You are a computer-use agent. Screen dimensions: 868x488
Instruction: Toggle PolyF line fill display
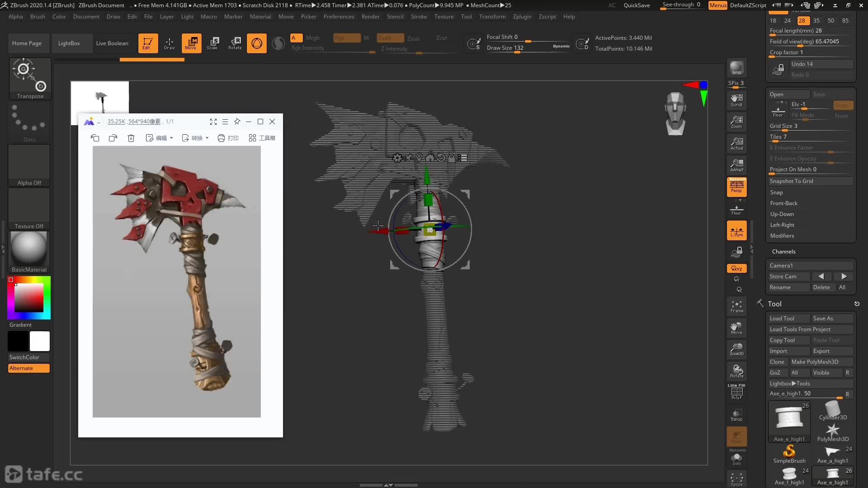[x=736, y=392]
